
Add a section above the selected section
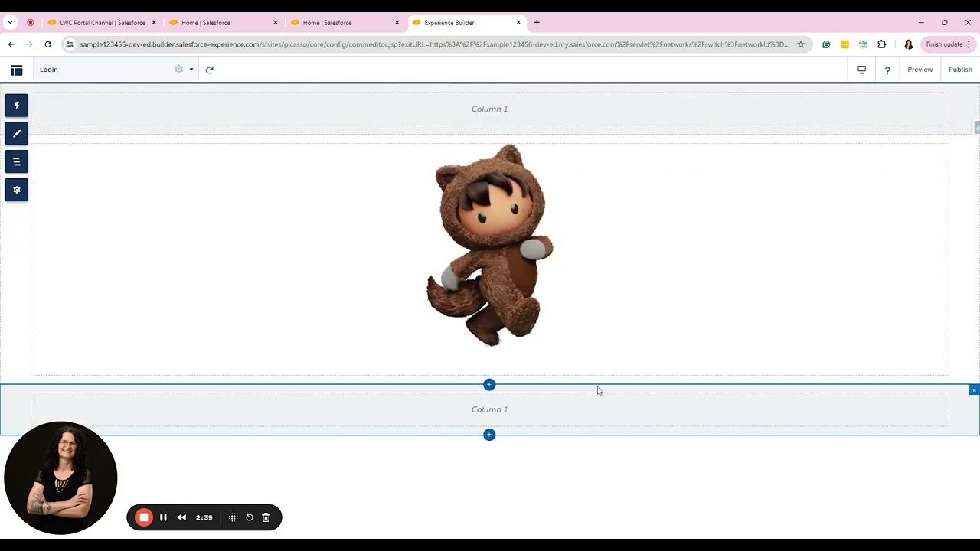click(x=489, y=385)
